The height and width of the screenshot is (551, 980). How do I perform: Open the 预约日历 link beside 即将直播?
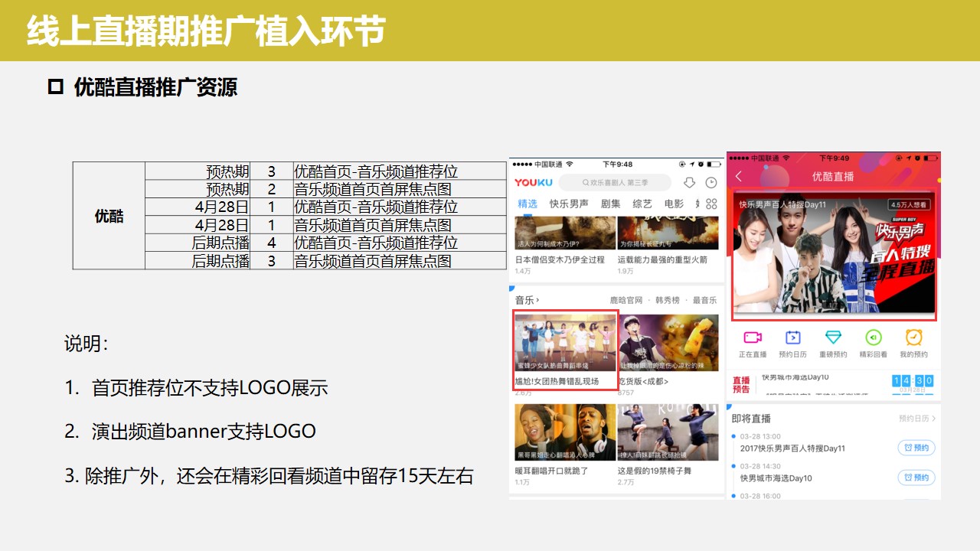coord(917,419)
